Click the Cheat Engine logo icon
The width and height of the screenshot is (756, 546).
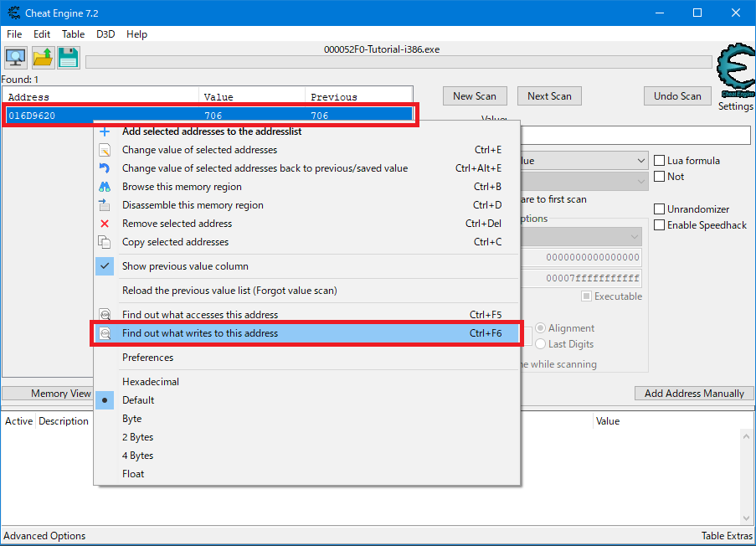tap(736, 70)
